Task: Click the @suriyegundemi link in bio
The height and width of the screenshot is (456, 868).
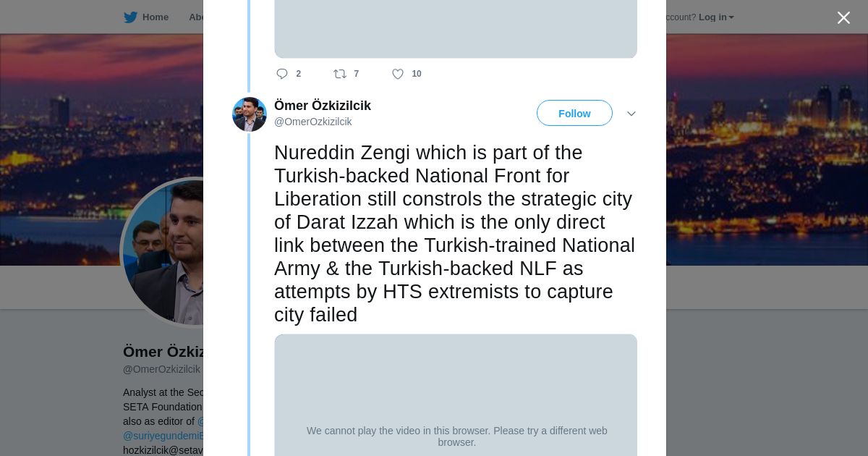Action: [164, 436]
